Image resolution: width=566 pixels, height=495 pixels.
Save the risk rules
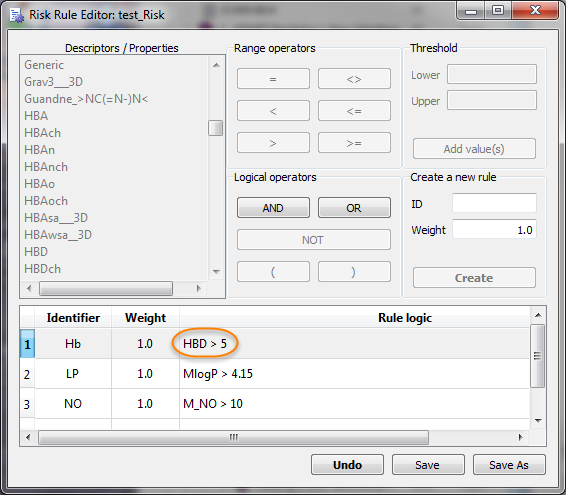click(428, 465)
